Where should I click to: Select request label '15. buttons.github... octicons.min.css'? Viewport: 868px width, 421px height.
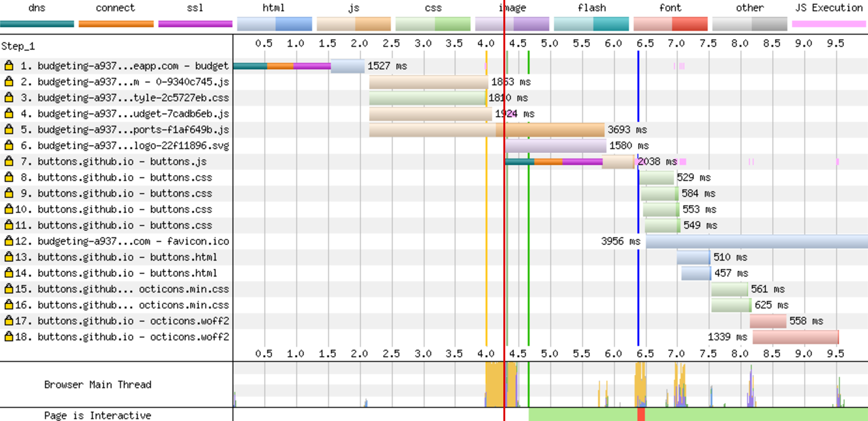[x=122, y=289]
